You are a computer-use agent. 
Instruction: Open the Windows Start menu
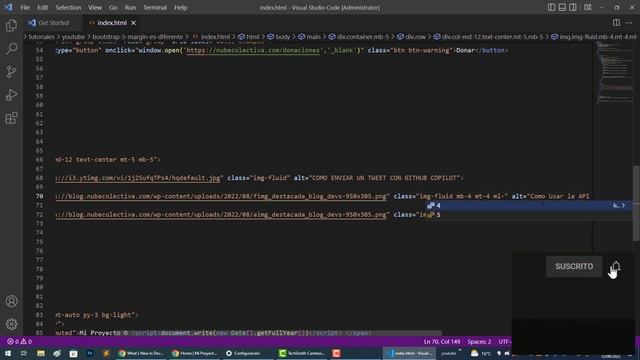pyautogui.click(x=8, y=353)
